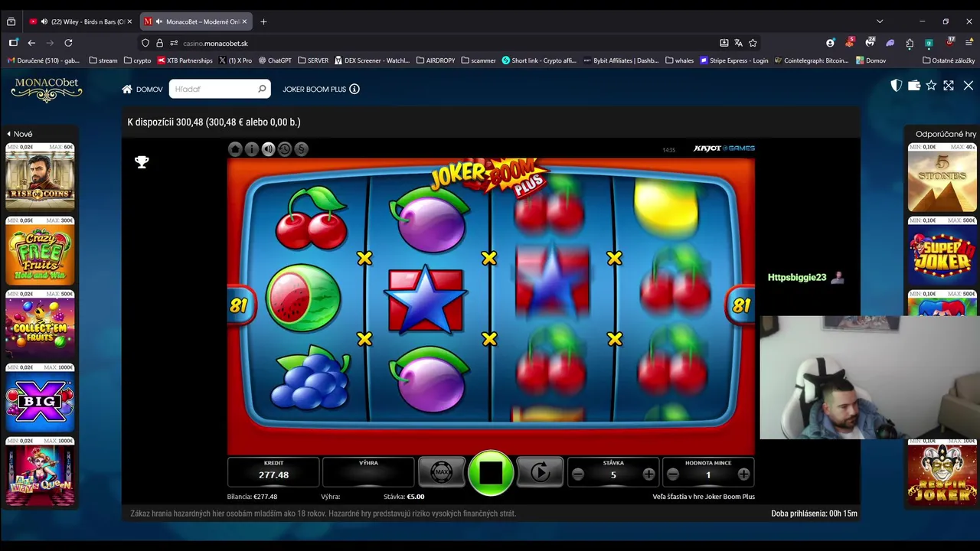The height and width of the screenshot is (551, 980).
Task: Open the Firefox sidebar toggle icon
Action: [x=13, y=43]
